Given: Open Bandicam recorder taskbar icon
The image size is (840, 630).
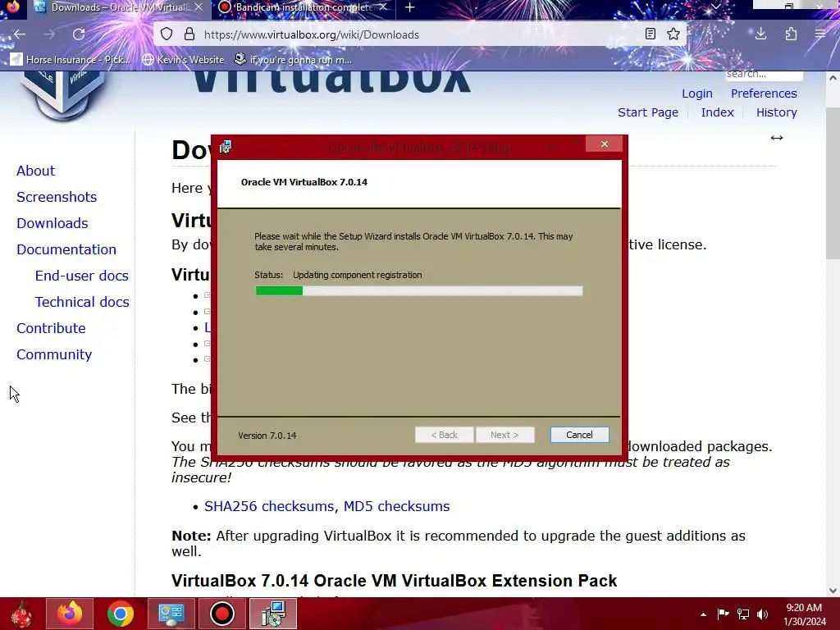Looking at the screenshot, I should (x=222, y=614).
